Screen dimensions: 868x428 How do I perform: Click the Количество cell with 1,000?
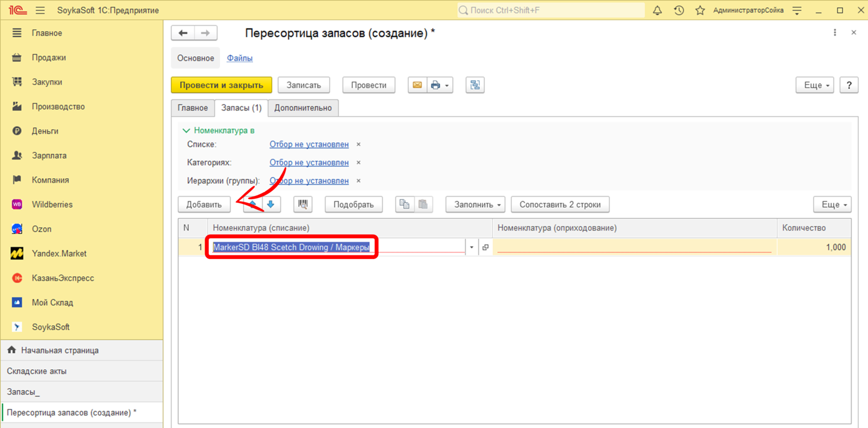pyautogui.click(x=814, y=248)
